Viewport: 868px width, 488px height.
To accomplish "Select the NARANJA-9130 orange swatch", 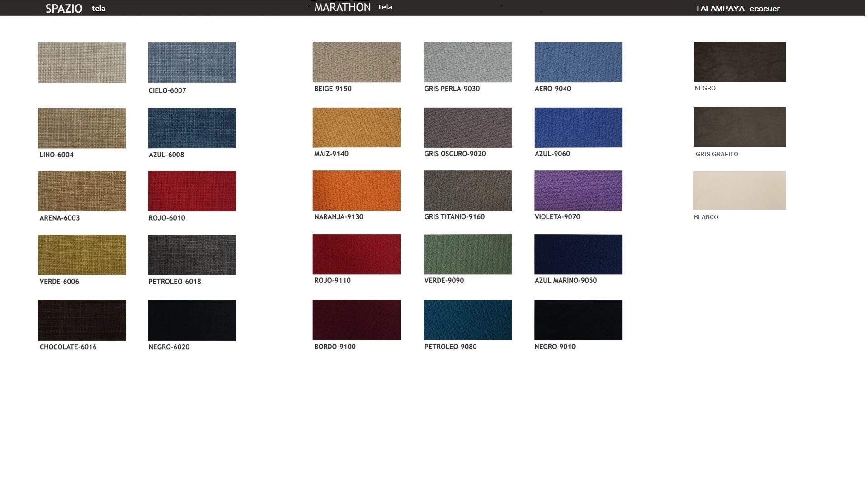I will point(356,190).
